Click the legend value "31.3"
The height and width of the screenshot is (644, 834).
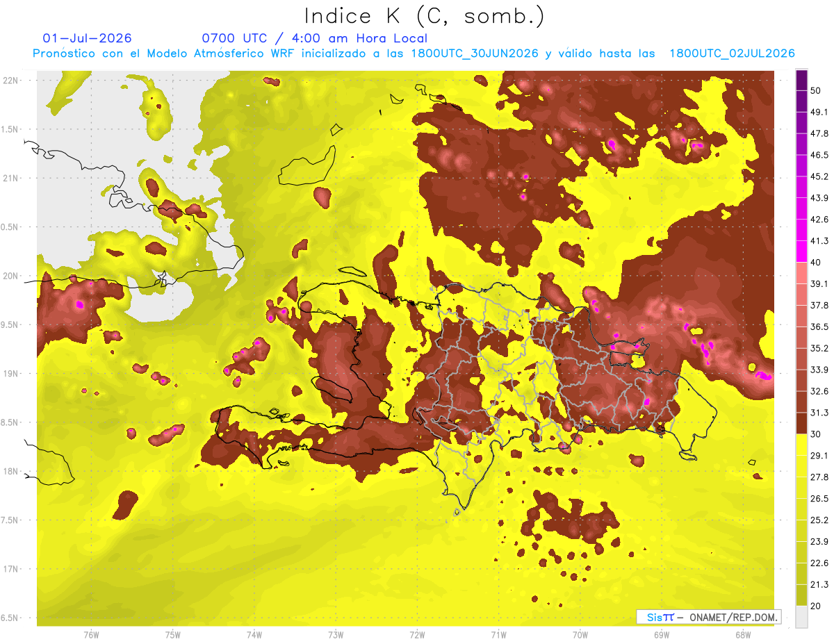click(x=819, y=413)
